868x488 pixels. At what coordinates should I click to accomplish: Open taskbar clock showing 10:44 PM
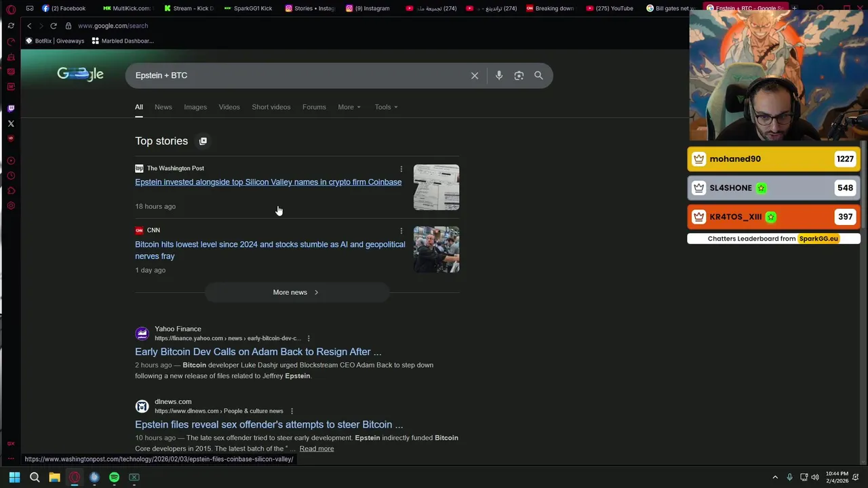pos(837,477)
